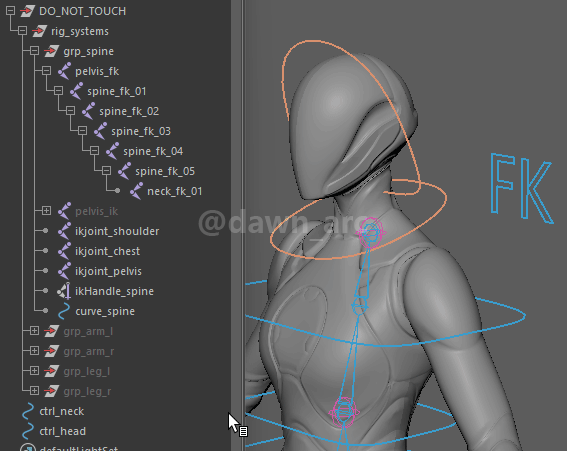The height and width of the screenshot is (451, 567).
Task: Select DO_NOT_TOUCH in the outliner
Action: pos(82,11)
